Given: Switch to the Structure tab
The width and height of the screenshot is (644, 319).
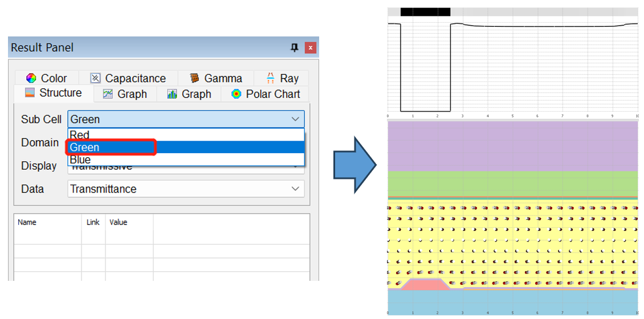Looking at the screenshot, I should pos(54,93).
